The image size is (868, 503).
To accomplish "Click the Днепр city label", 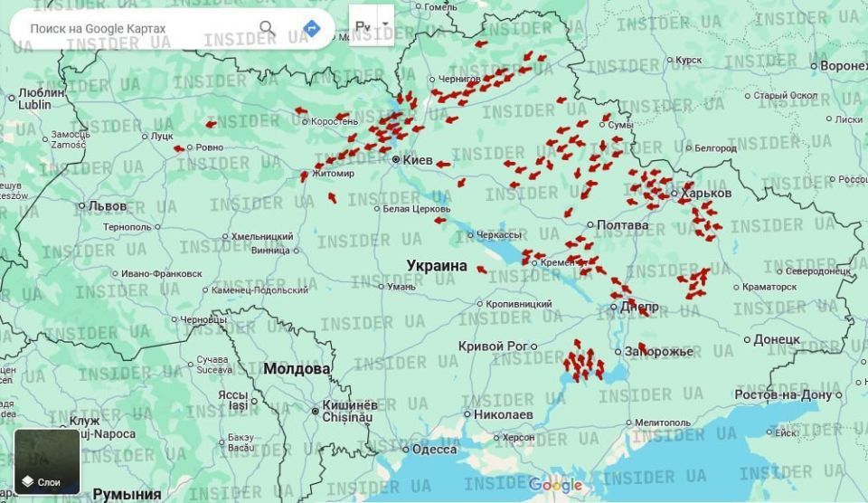I will point(638,307).
